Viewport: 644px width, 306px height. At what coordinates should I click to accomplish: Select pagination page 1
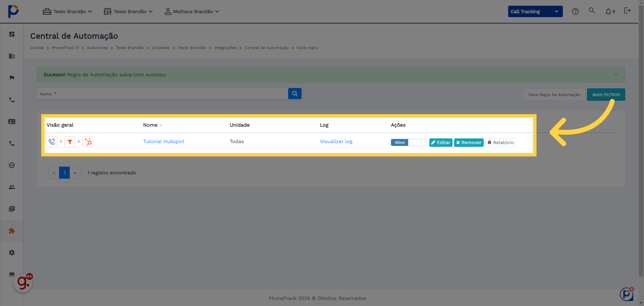coord(64,173)
